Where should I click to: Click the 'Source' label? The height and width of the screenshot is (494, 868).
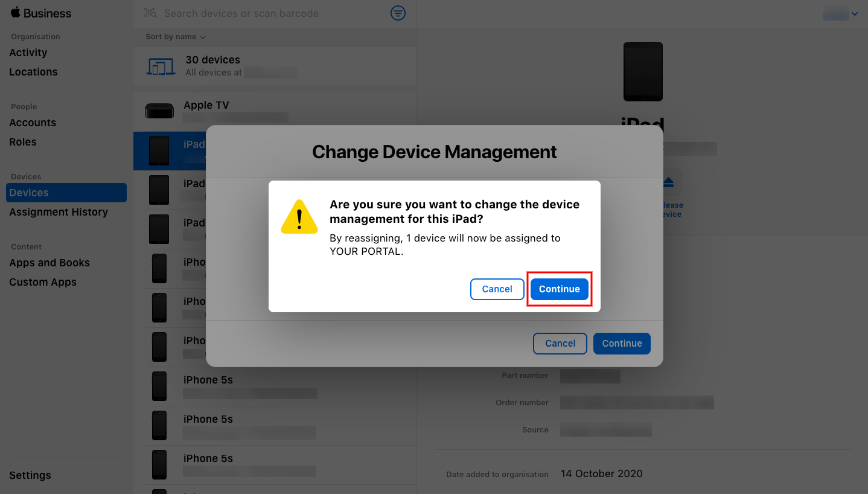(x=535, y=430)
